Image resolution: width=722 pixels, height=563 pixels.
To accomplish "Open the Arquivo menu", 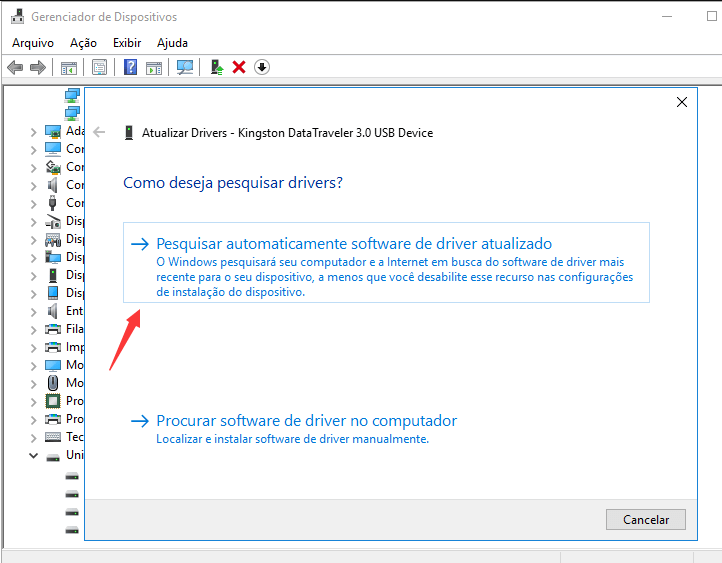I will click(33, 43).
